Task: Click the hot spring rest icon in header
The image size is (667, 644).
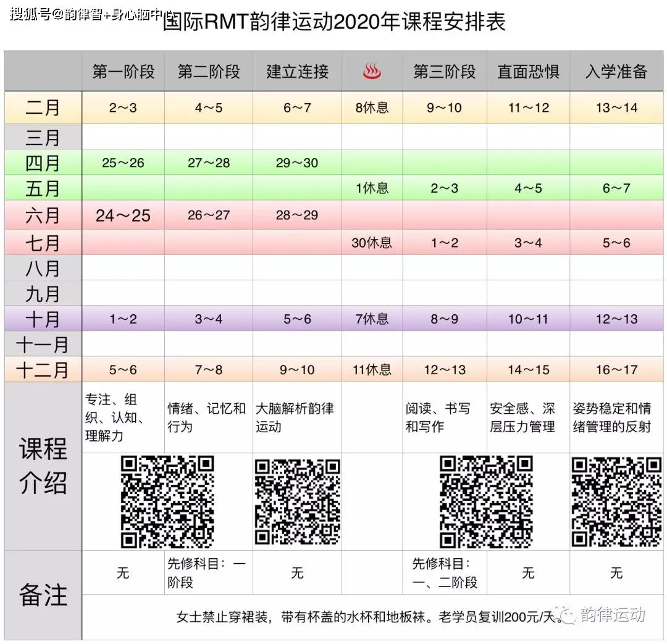Action: click(371, 70)
